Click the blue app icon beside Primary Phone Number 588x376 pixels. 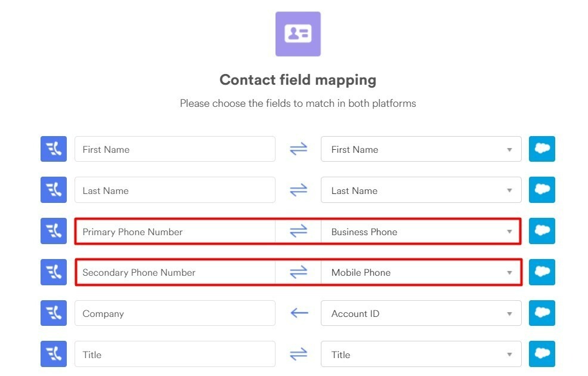click(x=54, y=231)
